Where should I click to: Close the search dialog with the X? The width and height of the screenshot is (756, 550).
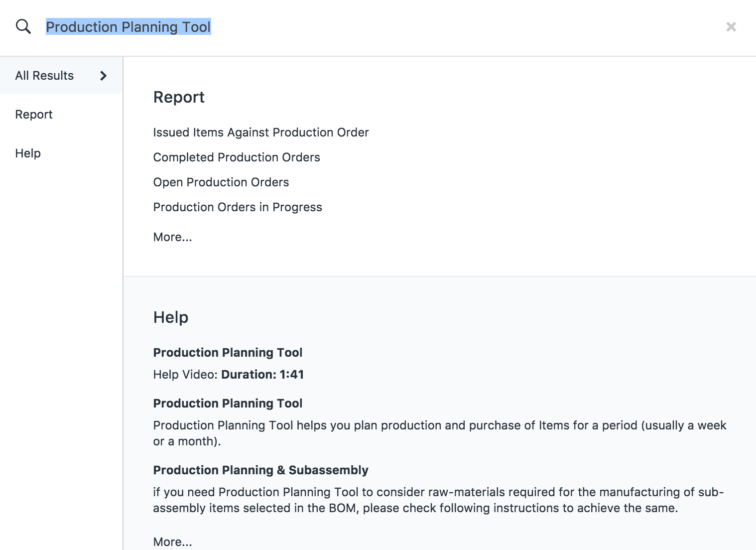(x=731, y=27)
